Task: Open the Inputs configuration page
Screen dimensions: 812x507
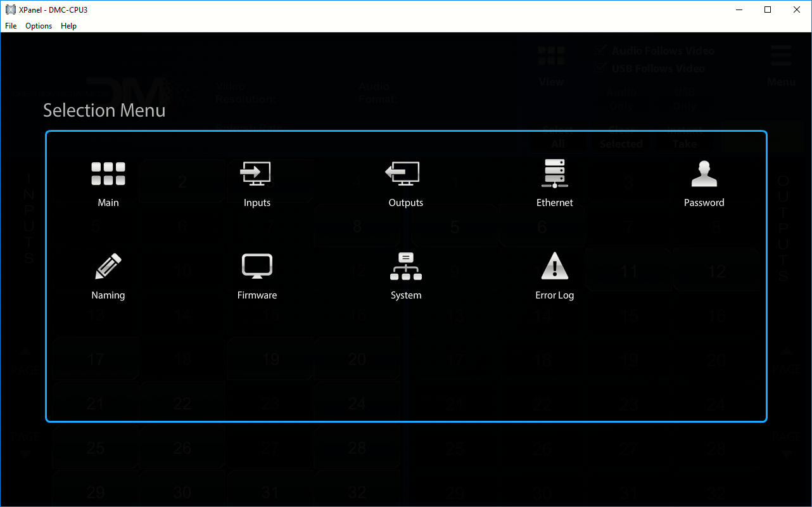Action: click(x=257, y=174)
